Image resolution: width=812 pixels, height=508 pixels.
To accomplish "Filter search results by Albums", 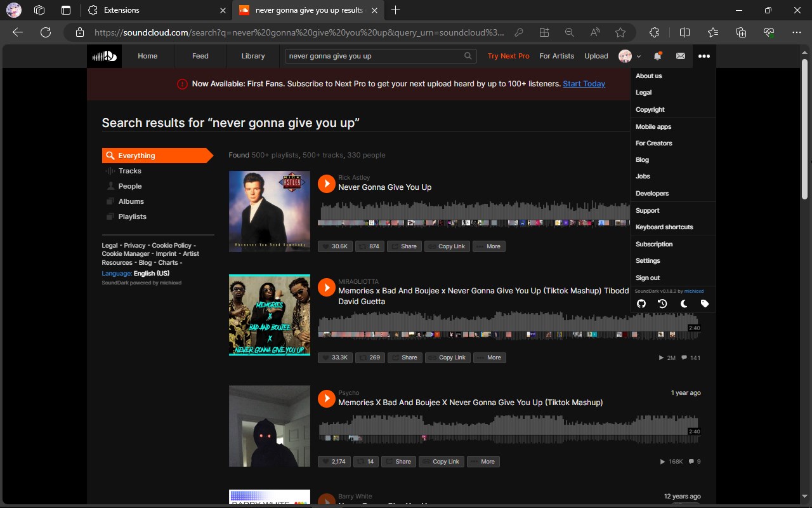I will pyautogui.click(x=131, y=201).
